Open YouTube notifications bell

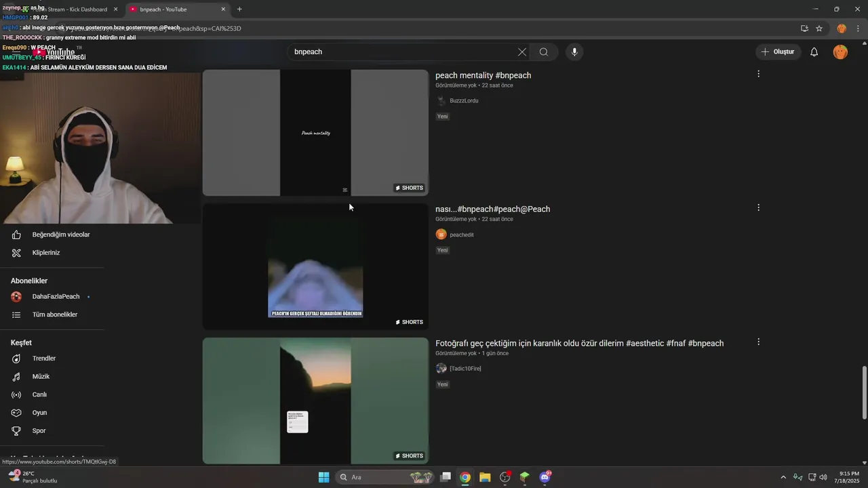814,52
